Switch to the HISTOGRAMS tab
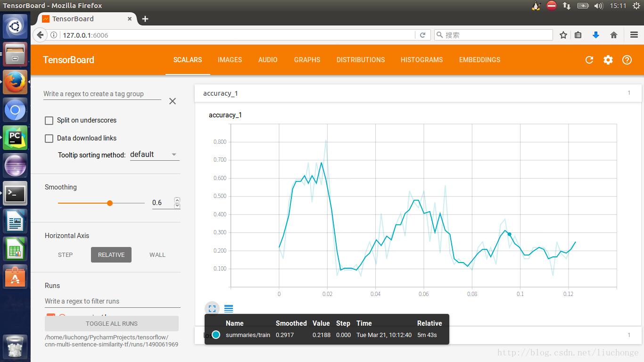644x362 pixels. point(421,60)
